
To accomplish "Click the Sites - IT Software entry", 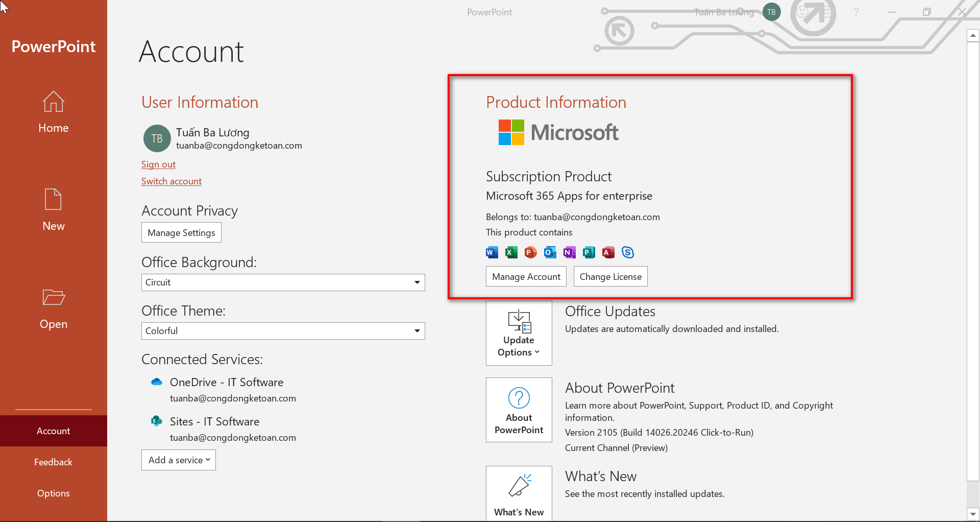I will coord(214,421).
